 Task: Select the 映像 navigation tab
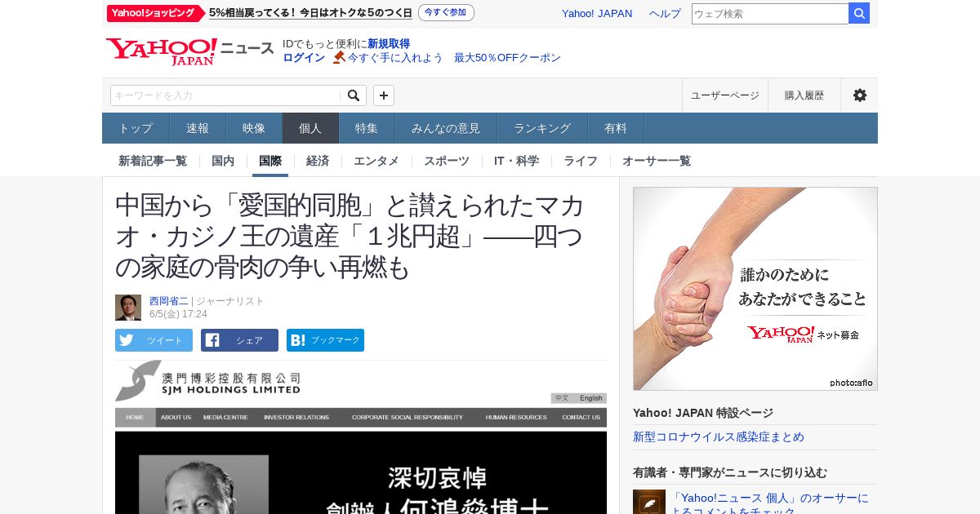click(x=254, y=128)
